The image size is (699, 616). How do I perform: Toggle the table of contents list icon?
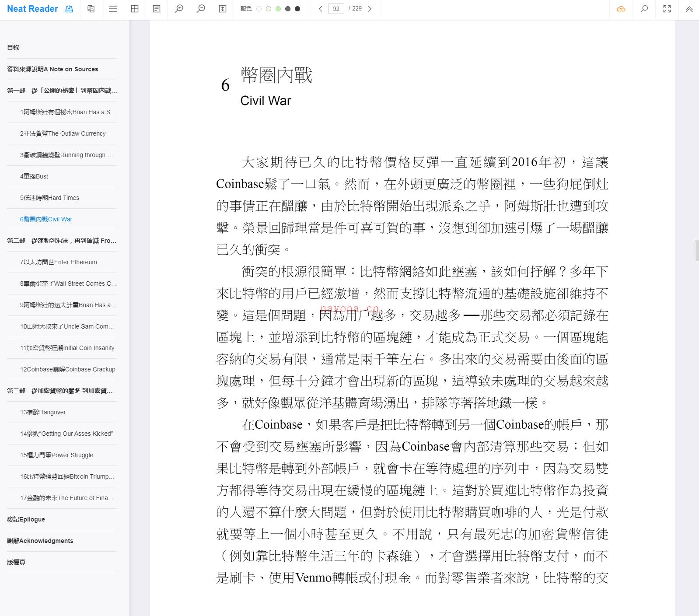[x=113, y=9]
